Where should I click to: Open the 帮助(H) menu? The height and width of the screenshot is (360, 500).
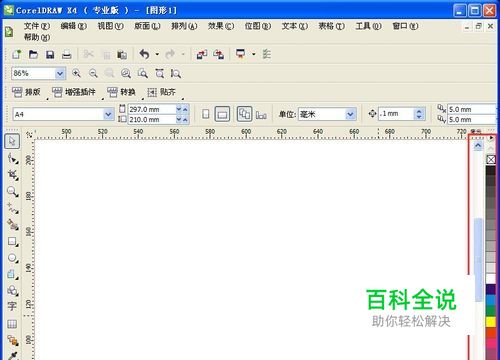tap(37, 37)
